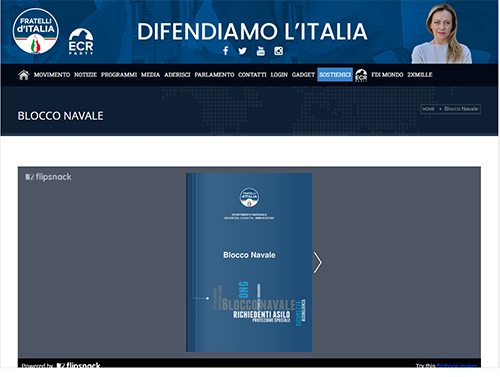Click the highlighted SOSTIENICI button
The width and height of the screenshot is (500, 377).
coord(335,75)
